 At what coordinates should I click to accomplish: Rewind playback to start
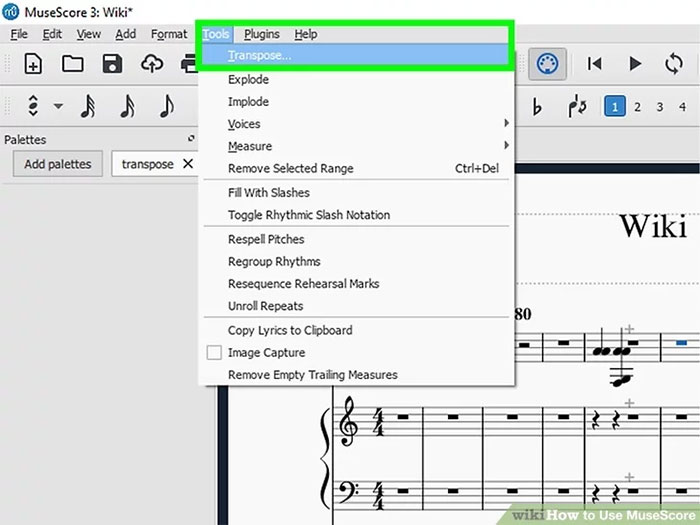click(595, 64)
